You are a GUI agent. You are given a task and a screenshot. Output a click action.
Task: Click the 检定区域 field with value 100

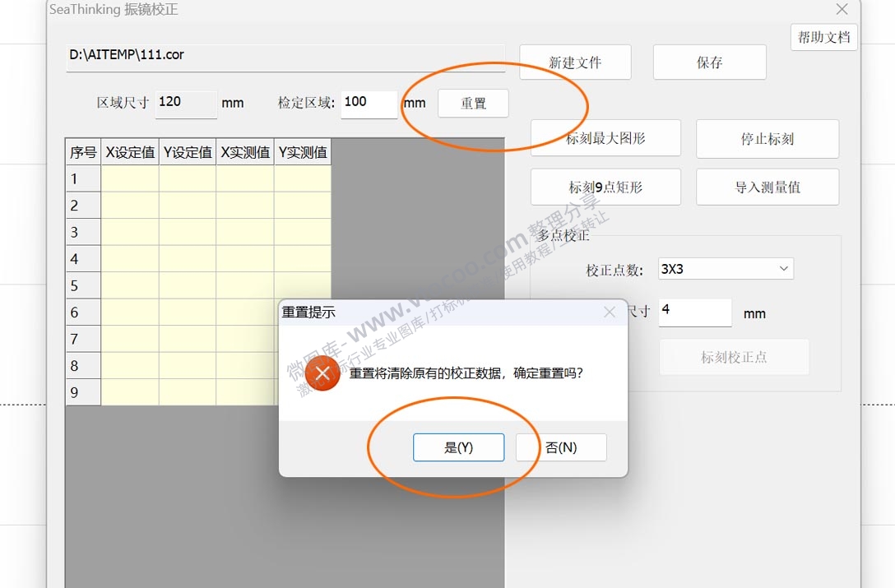coord(369,104)
